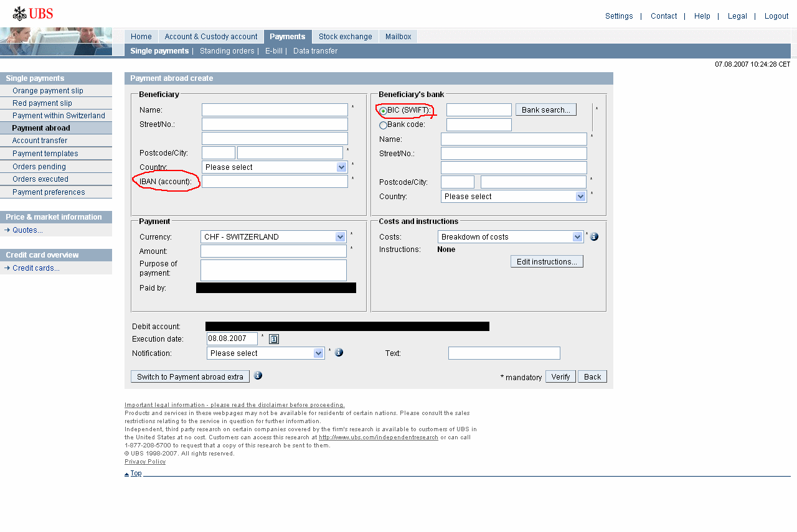Open Contact link
Screen dimensions: 797x532
click(x=664, y=16)
